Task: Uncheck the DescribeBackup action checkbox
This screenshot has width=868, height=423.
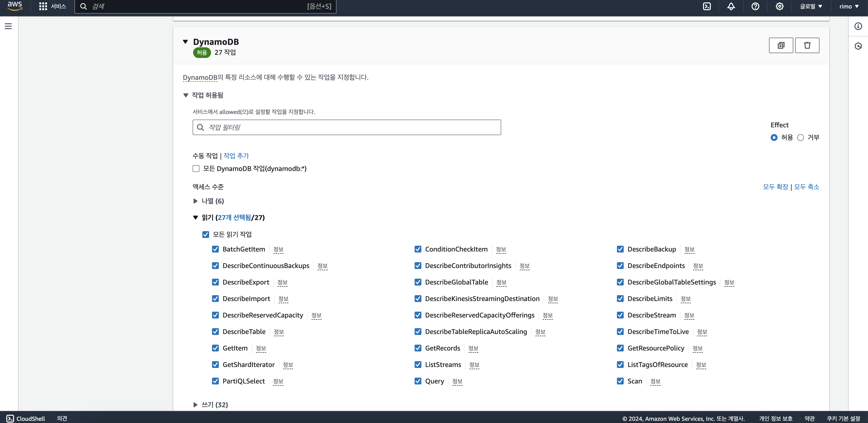Action: (620, 249)
